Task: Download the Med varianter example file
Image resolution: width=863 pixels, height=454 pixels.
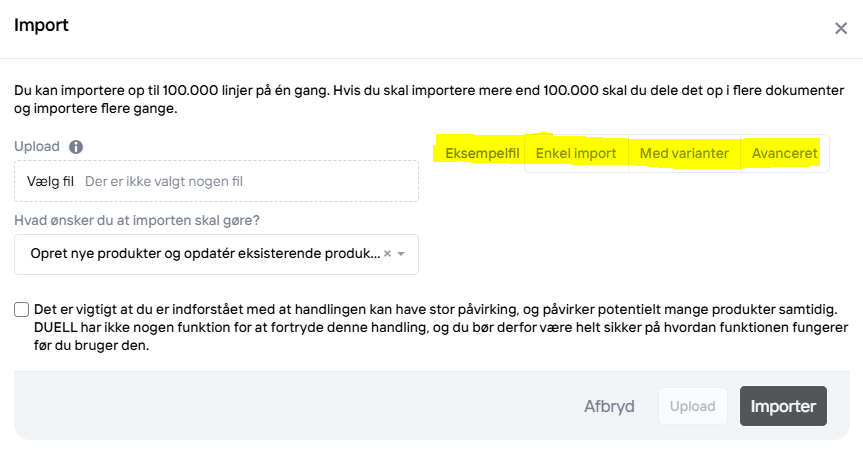Action: (x=684, y=154)
